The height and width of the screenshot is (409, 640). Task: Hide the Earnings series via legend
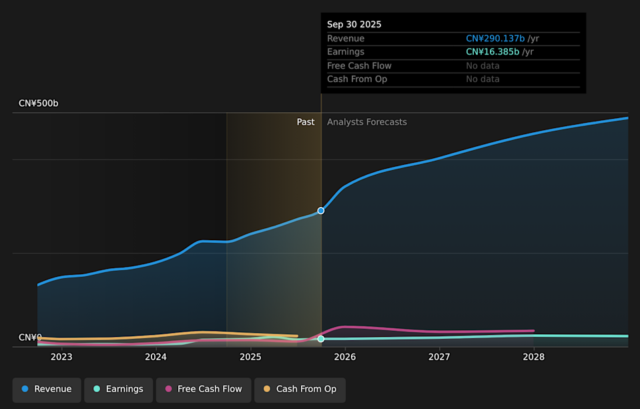[x=119, y=389]
